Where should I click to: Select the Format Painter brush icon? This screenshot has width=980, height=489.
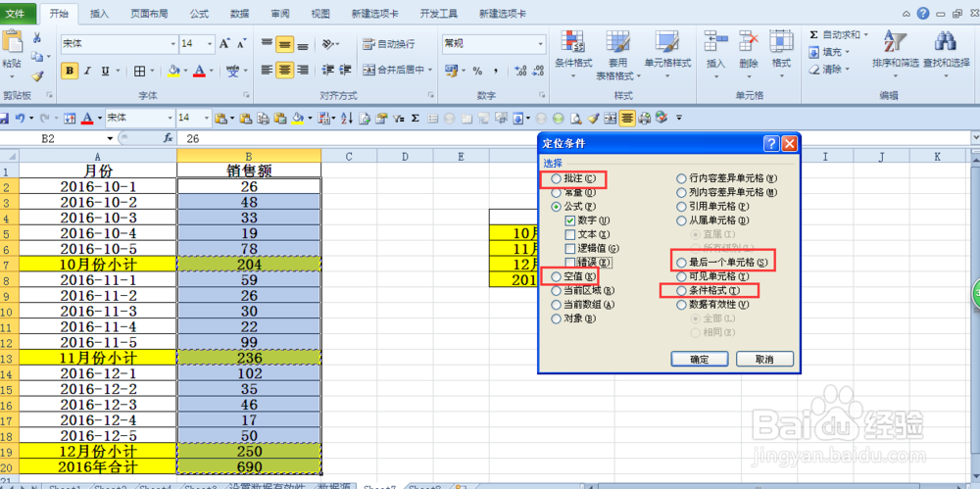tap(36, 75)
